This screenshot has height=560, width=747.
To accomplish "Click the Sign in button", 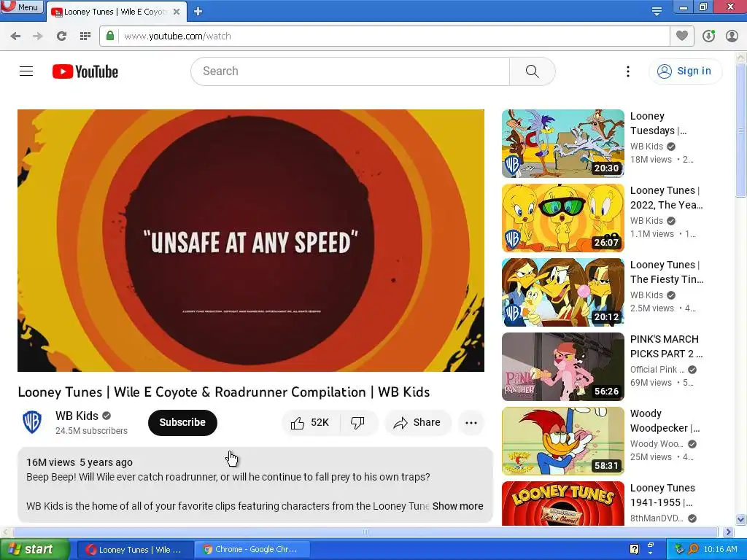I will click(x=685, y=71).
